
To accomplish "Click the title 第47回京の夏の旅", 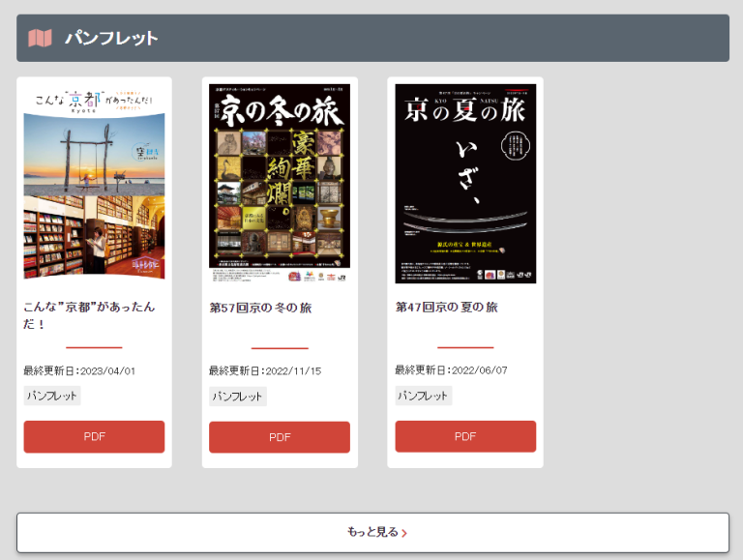I will click(x=446, y=307).
